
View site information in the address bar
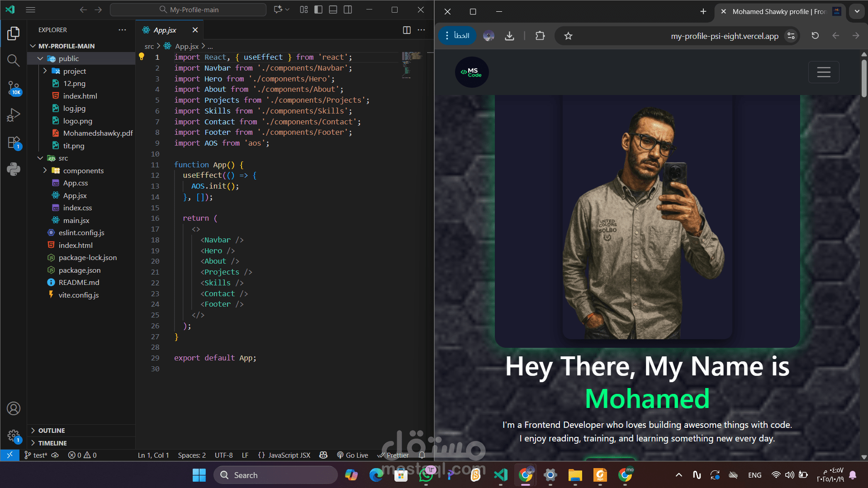coord(791,36)
